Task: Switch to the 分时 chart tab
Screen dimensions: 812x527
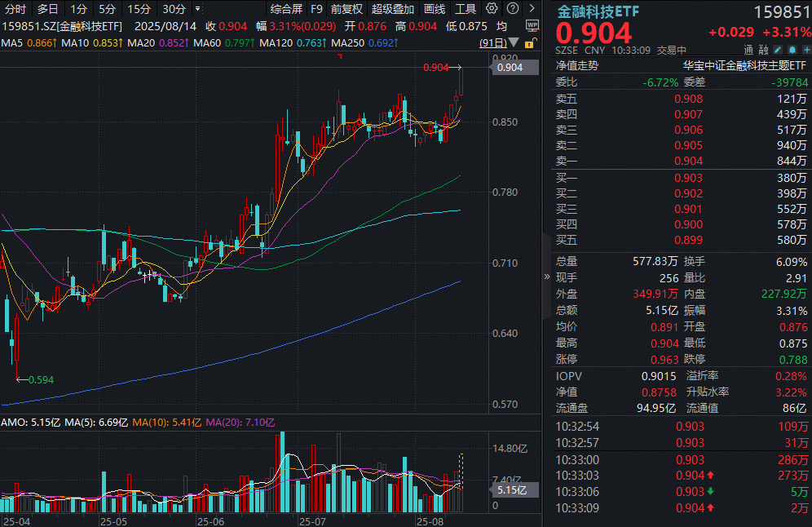Action: pos(17,8)
